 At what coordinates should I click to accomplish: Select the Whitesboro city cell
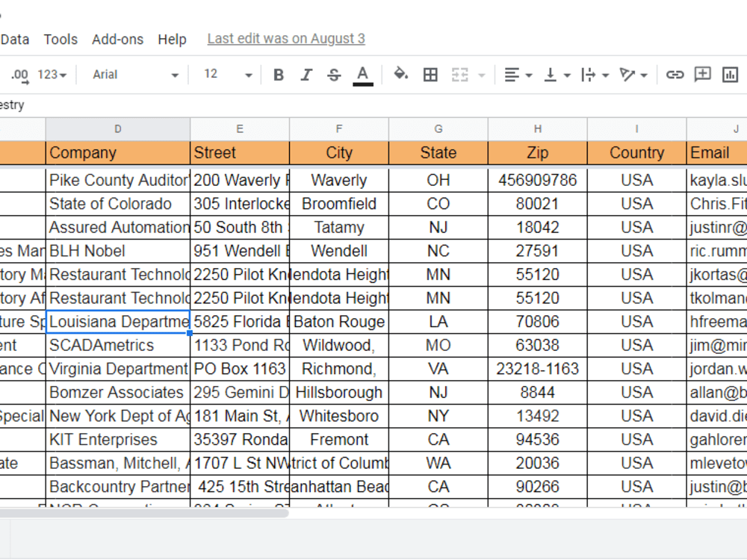click(338, 416)
